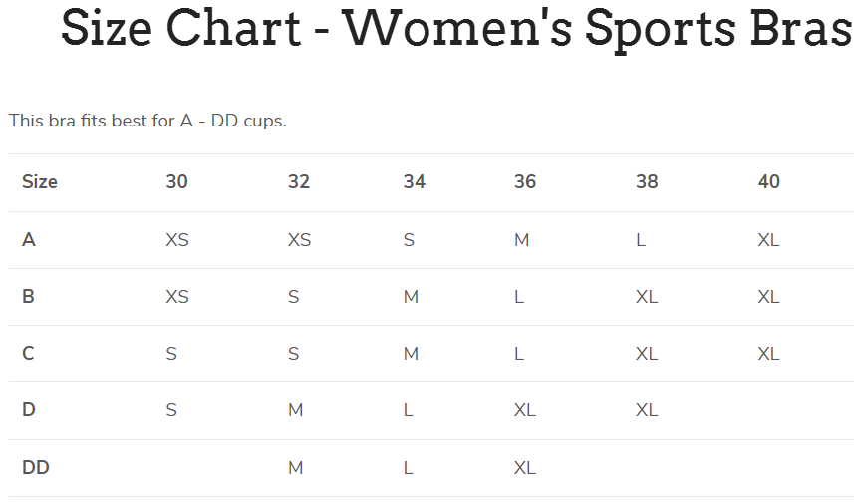Screen dimensions: 854x504
Task: Click the B cup row label
Action: click(x=29, y=297)
